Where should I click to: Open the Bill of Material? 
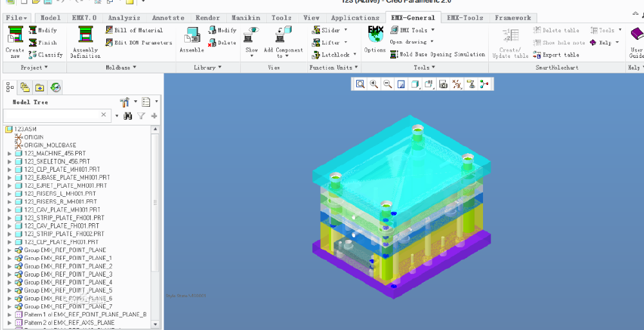click(134, 30)
